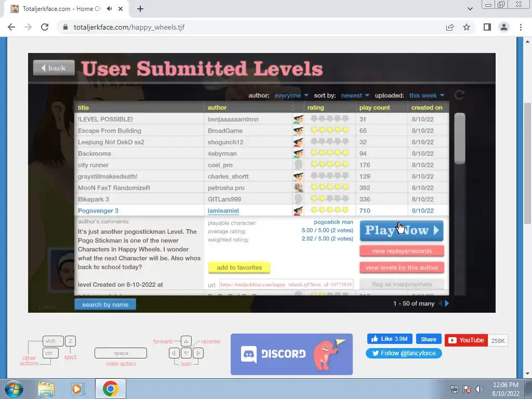Image resolution: width=532 pixels, height=399 pixels.
Task: Select the '!LEVEL POSSIBLE!' level row
Action: pos(261,119)
